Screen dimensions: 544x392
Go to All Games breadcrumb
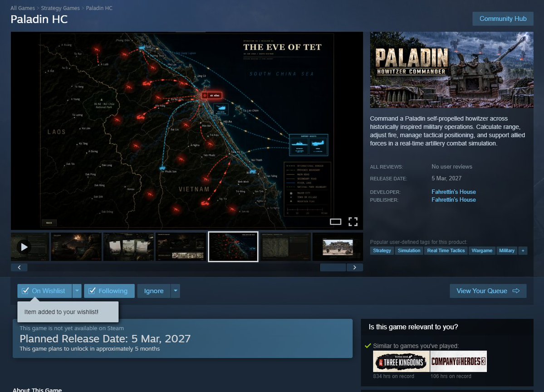(23, 8)
